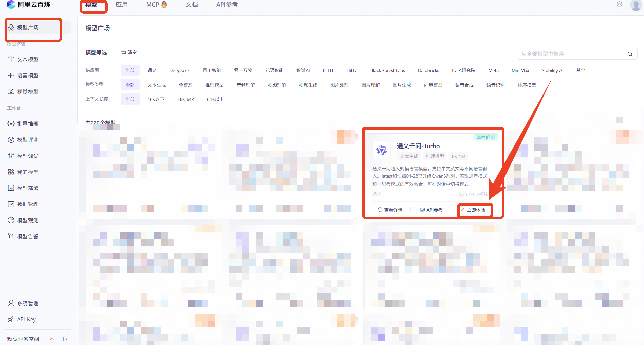Open the 文档 top tab
Screen dimensions: 644x345
pos(192,5)
